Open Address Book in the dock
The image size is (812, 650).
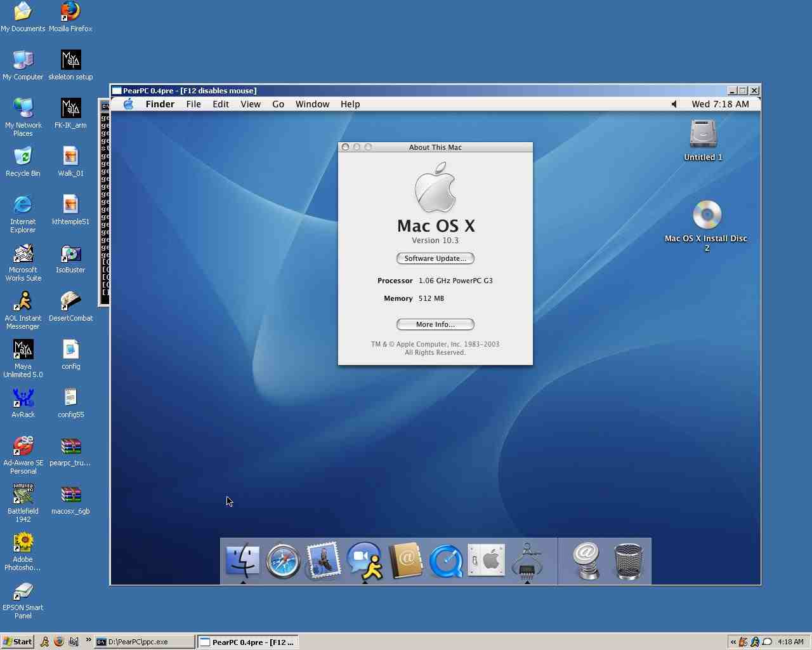tap(405, 560)
